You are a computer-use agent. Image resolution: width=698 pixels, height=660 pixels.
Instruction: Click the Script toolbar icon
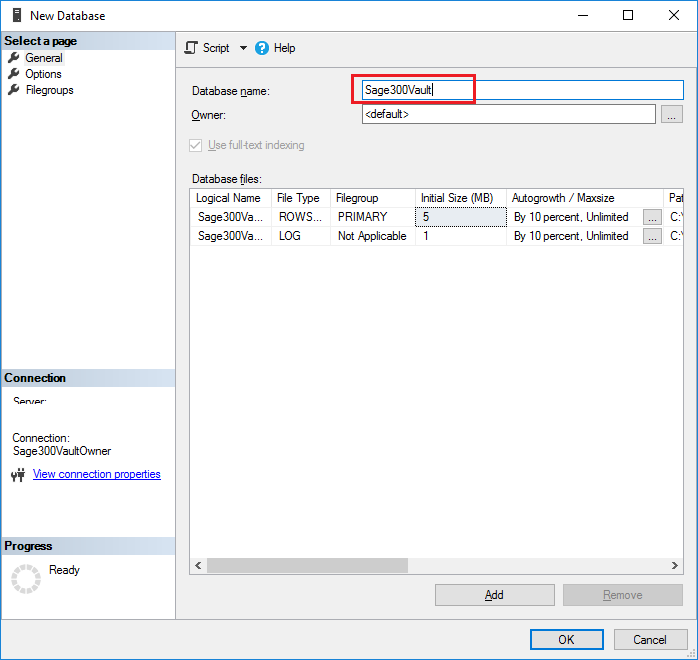[191, 48]
